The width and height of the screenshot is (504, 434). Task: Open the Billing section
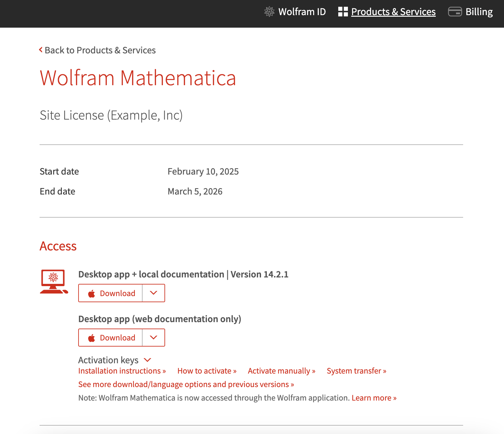point(479,12)
